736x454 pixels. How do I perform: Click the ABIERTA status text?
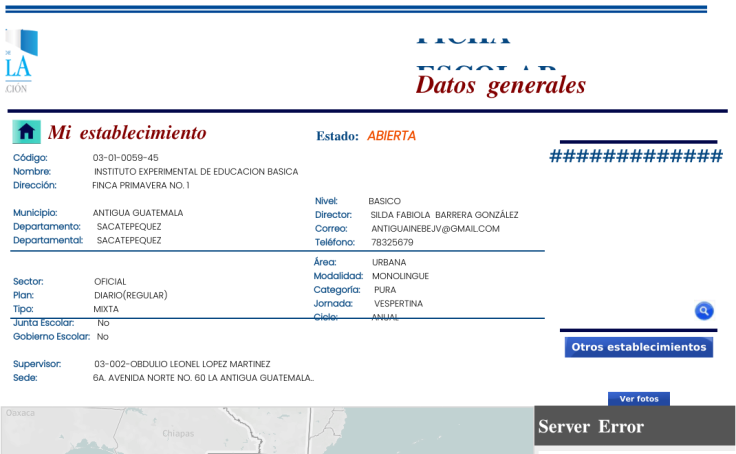click(x=391, y=136)
